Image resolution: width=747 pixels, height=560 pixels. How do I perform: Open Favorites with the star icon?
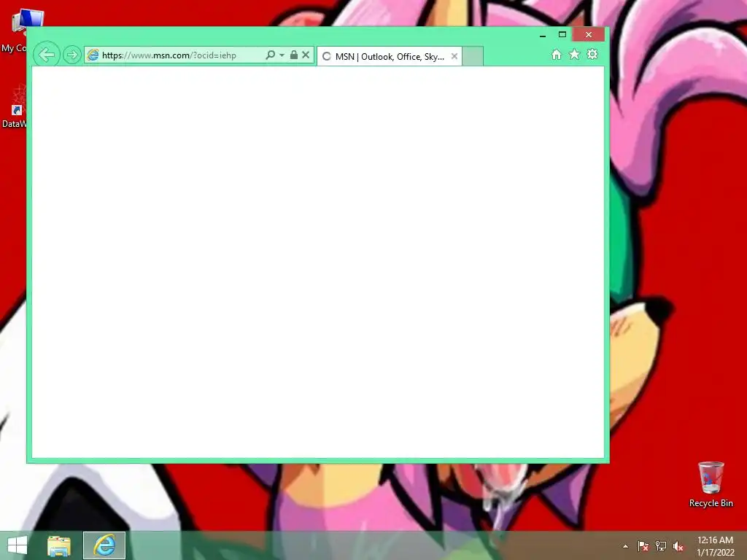pos(575,54)
